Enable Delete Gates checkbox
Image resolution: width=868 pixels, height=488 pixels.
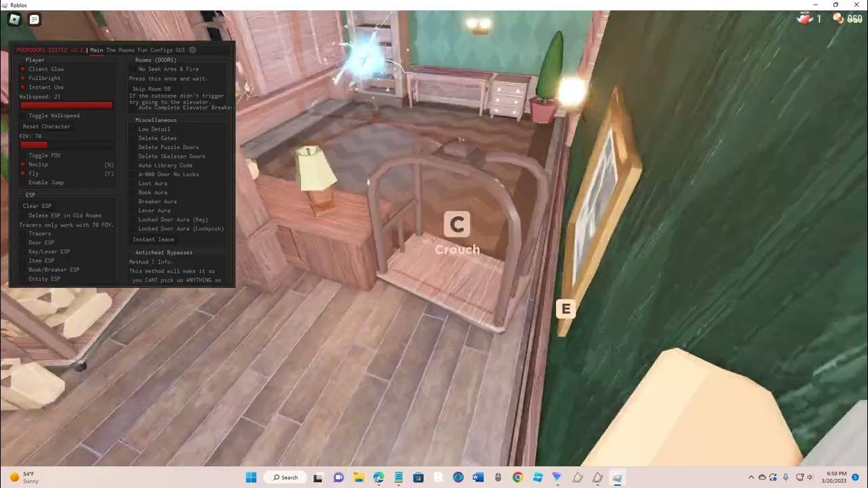pos(133,138)
